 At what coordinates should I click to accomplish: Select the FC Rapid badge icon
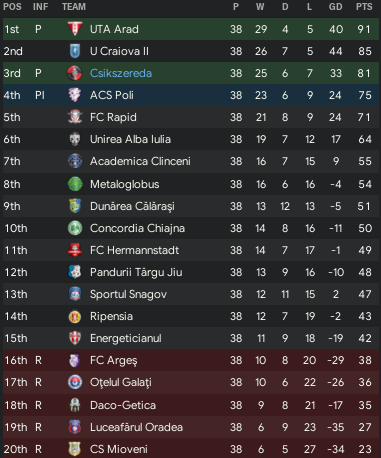click(x=75, y=117)
